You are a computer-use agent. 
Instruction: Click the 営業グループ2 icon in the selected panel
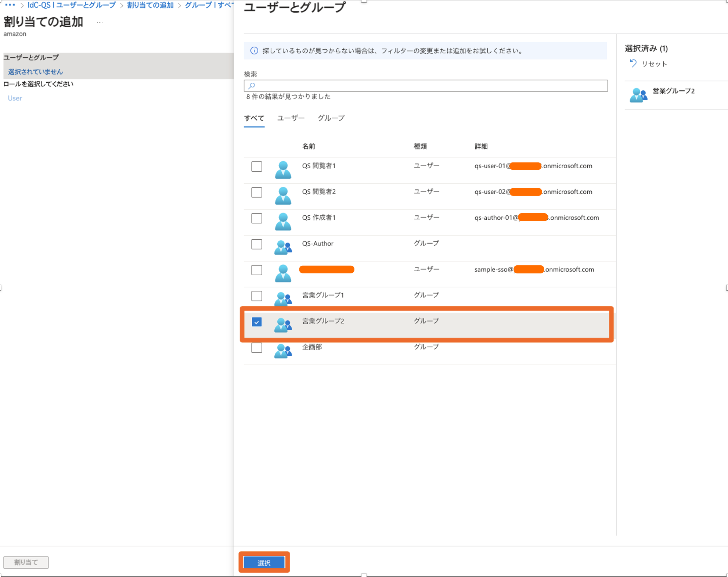pos(638,95)
